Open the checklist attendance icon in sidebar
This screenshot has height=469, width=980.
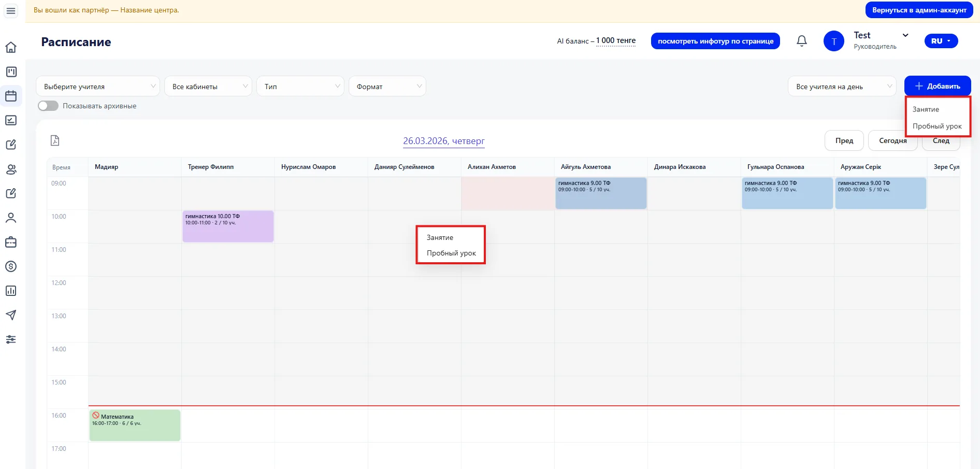click(x=11, y=120)
